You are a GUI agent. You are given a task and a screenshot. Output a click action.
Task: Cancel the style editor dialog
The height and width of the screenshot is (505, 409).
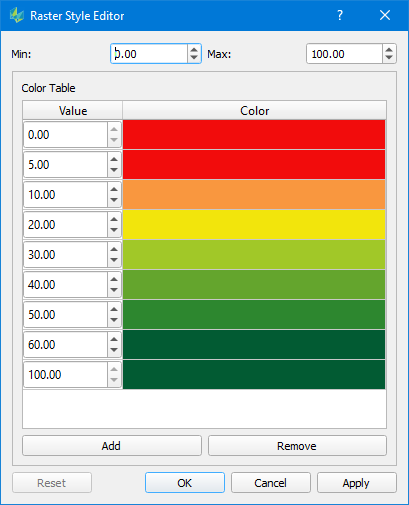(271, 483)
